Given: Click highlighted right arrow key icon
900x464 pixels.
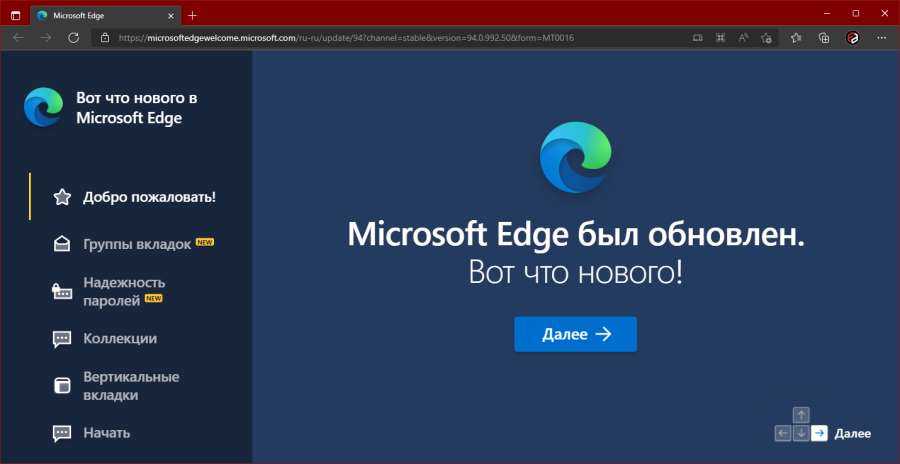Looking at the screenshot, I should tap(819, 434).
